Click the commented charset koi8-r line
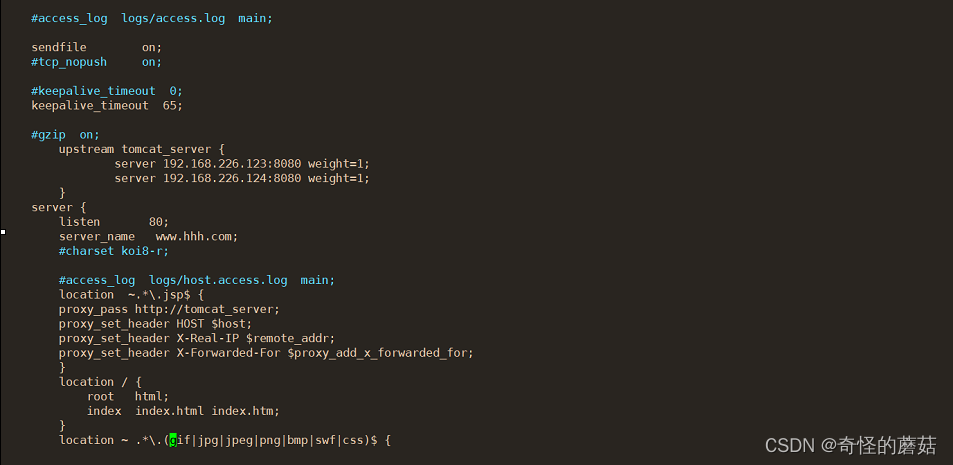This screenshot has width=953, height=465. pos(114,250)
